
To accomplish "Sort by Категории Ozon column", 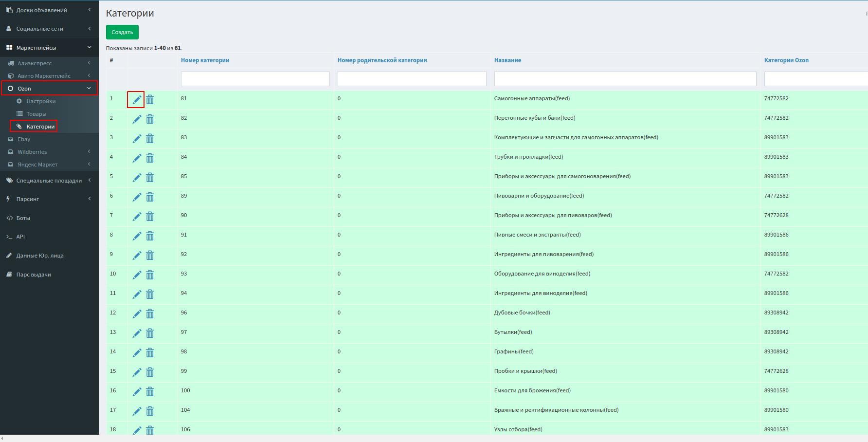I will coord(786,60).
